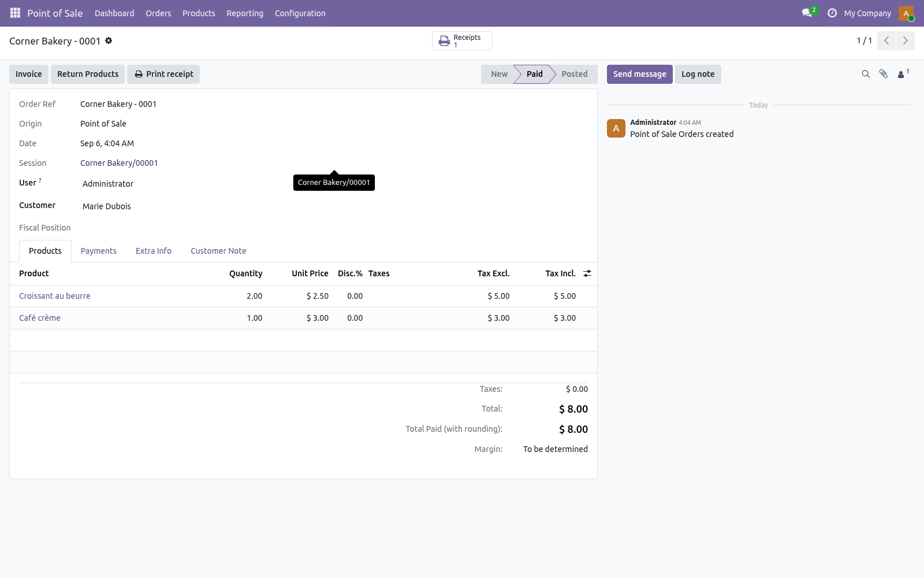924x578 pixels.
Task: Click the 1.00 quantity cell for Café crème
Action: coord(255,318)
